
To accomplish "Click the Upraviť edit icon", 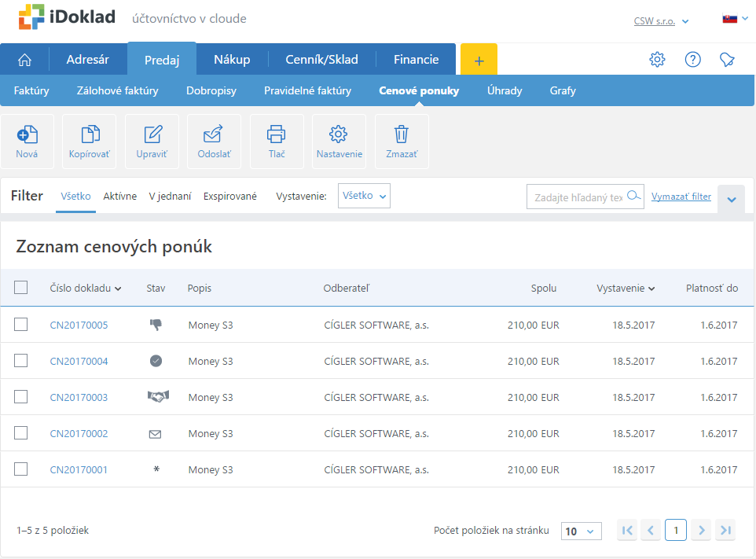I will click(152, 134).
